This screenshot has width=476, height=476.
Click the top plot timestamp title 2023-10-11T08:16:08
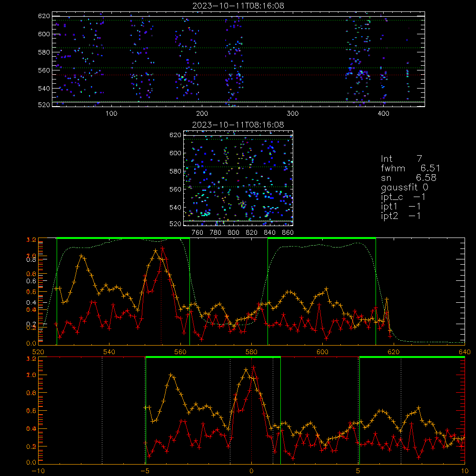[x=238, y=6]
